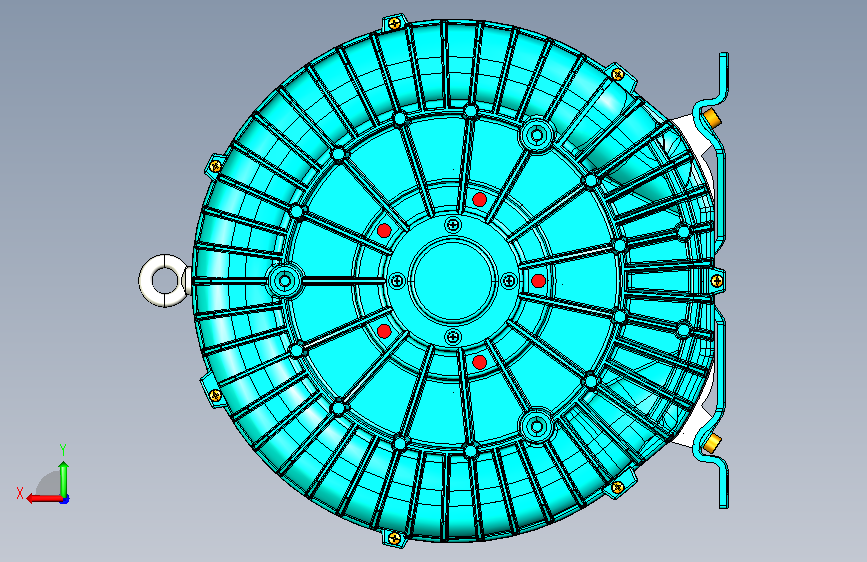The width and height of the screenshot is (867, 562).
Task: Pick the red dot right of the central hub
Action: [538, 281]
